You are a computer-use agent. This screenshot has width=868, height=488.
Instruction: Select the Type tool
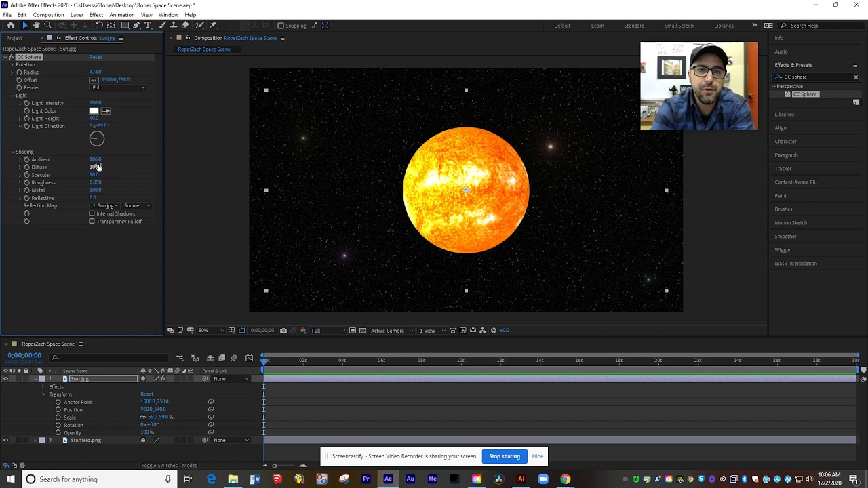coord(148,26)
